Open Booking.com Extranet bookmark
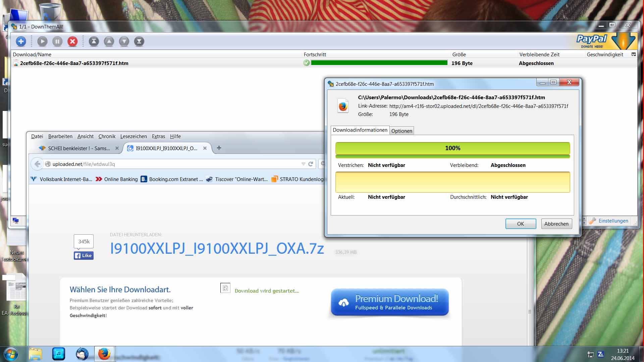The image size is (644, 362). [x=172, y=179]
